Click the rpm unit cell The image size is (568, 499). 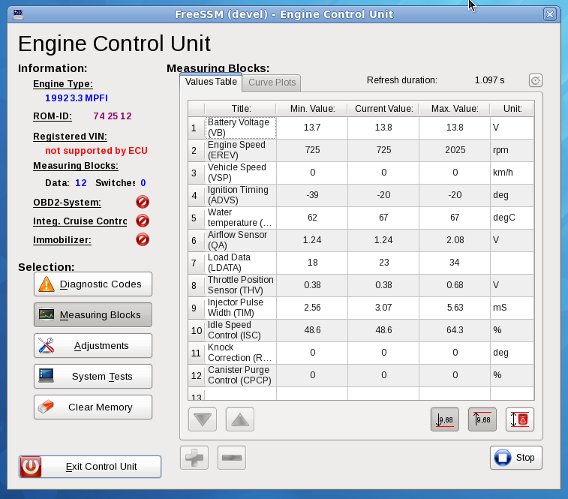click(x=512, y=150)
